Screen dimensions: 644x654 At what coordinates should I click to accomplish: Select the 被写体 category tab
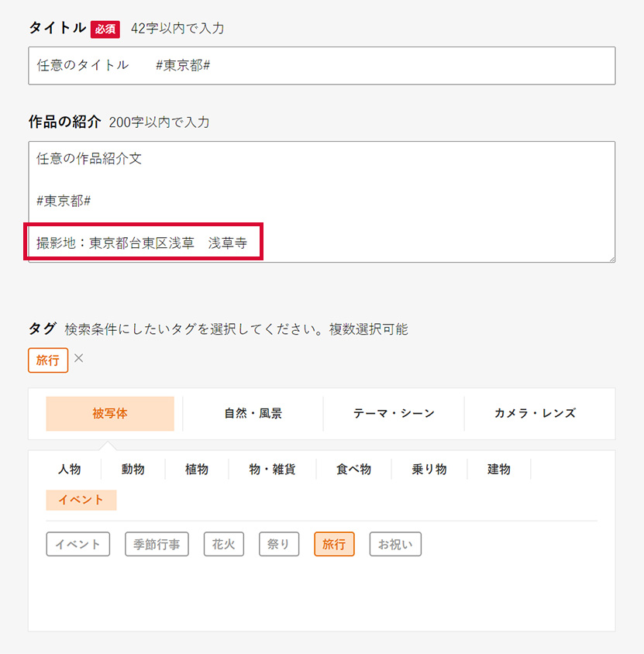[111, 413]
